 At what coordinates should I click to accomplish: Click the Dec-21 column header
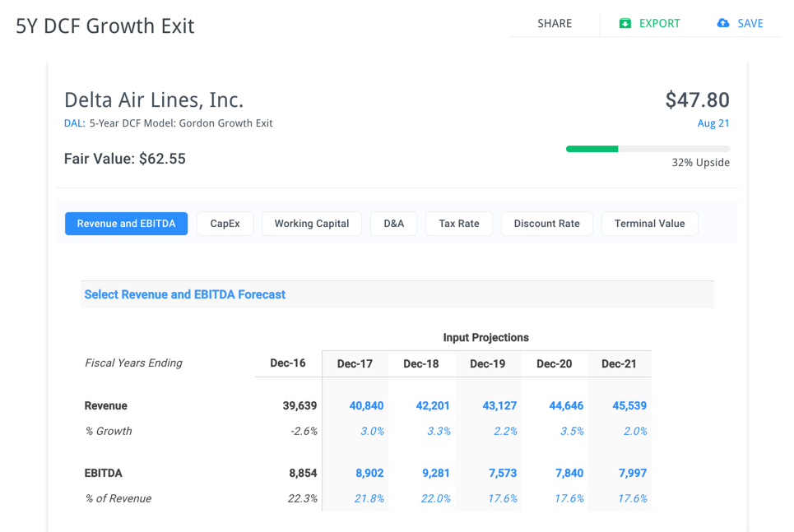pyautogui.click(x=619, y=364)
